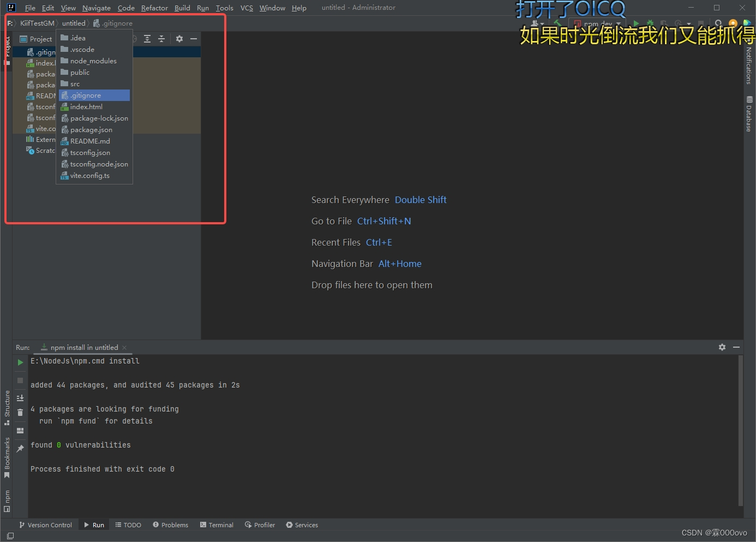The width and height of the screenshot is (756, 542).
Task: Toggle the Bookmarks tool window stripe
Action: pos(7,457)
